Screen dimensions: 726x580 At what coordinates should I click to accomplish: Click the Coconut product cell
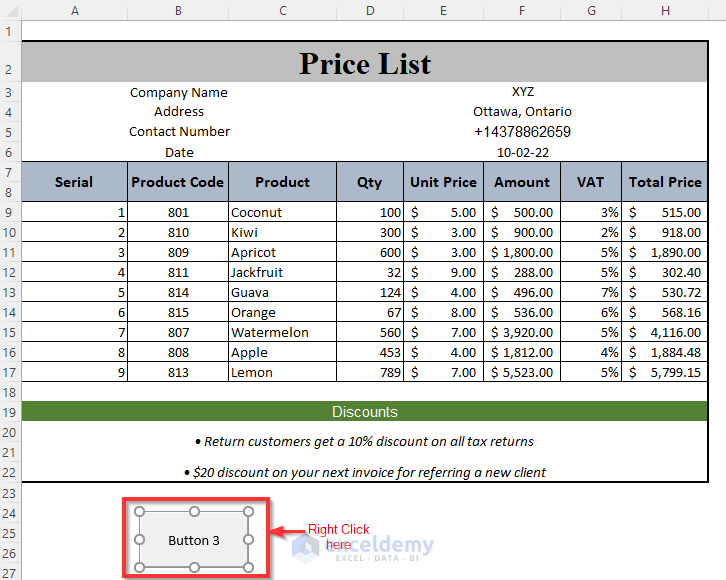282,212
